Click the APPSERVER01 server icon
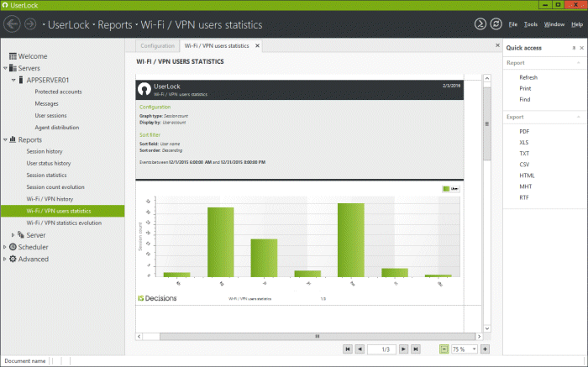 tap(21, 80)
